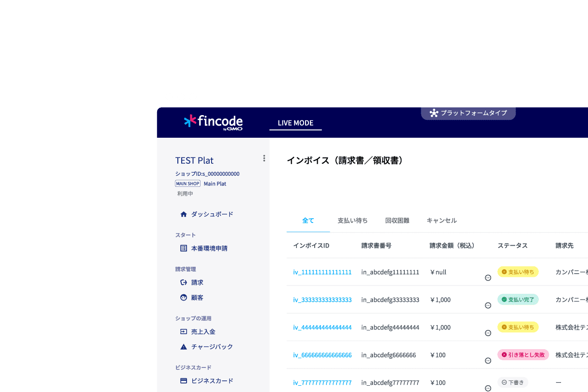Click the ビジネスカード card icon
The height and width of the screenshot is (392, 588).
[183, 380]
